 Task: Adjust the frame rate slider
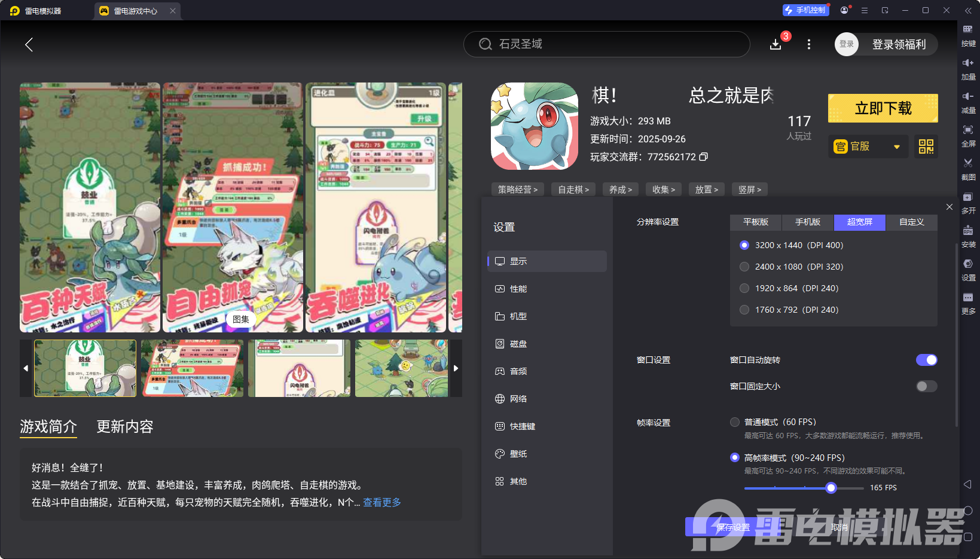[x=831, y=488]
